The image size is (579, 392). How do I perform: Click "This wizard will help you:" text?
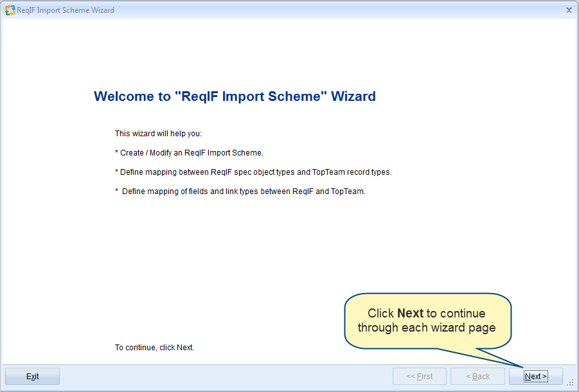159,134
